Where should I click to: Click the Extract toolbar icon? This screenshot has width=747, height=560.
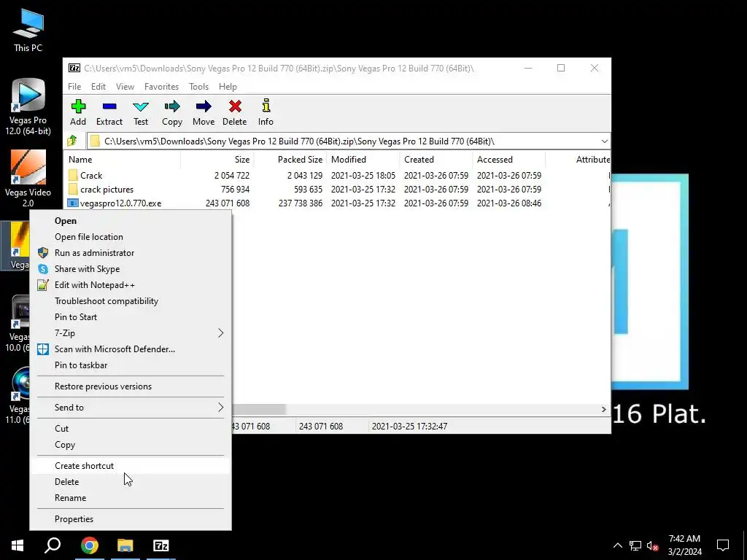coord(109,106)
